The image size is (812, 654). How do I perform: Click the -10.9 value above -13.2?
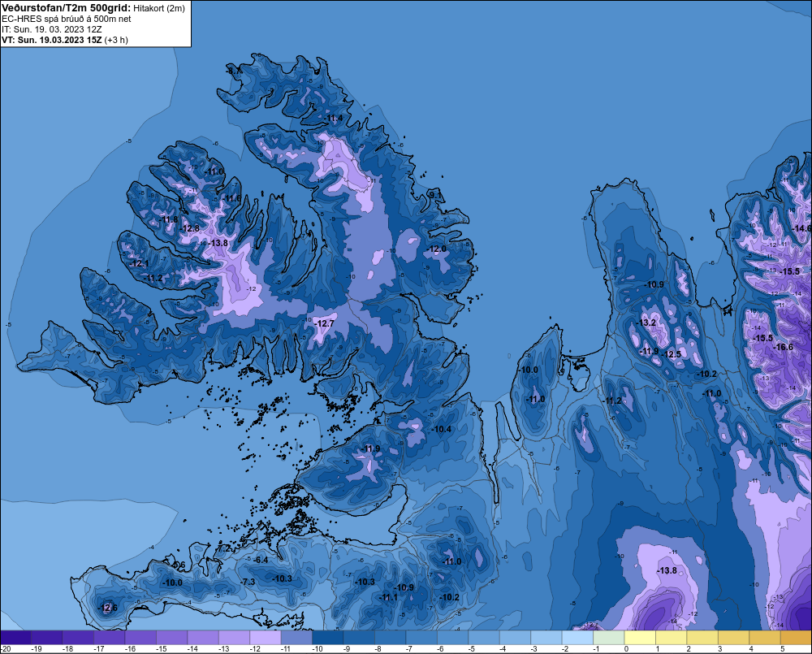point(654,284)
